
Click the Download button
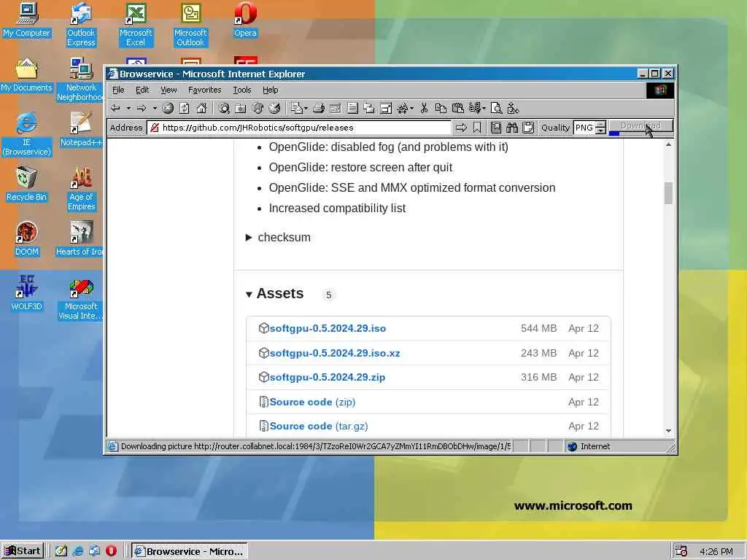pos(641,126)
